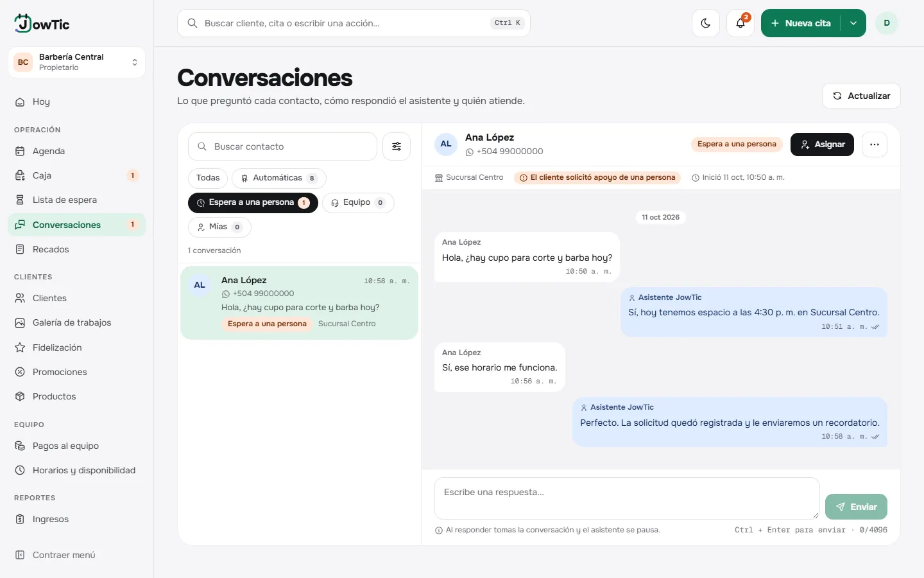Open the Recados section
Image resolution: width=924 pixels, height=578 pixels.
click(76, 249)
